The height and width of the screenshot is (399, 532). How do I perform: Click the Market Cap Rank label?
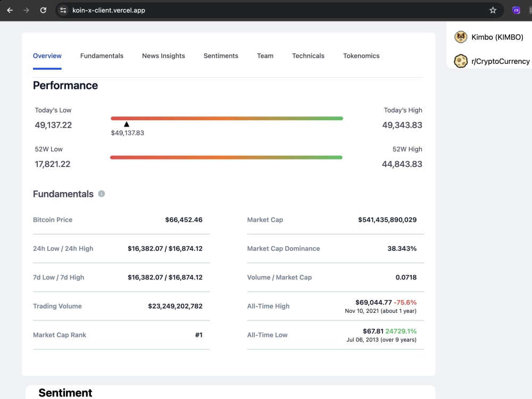[60, 335]
